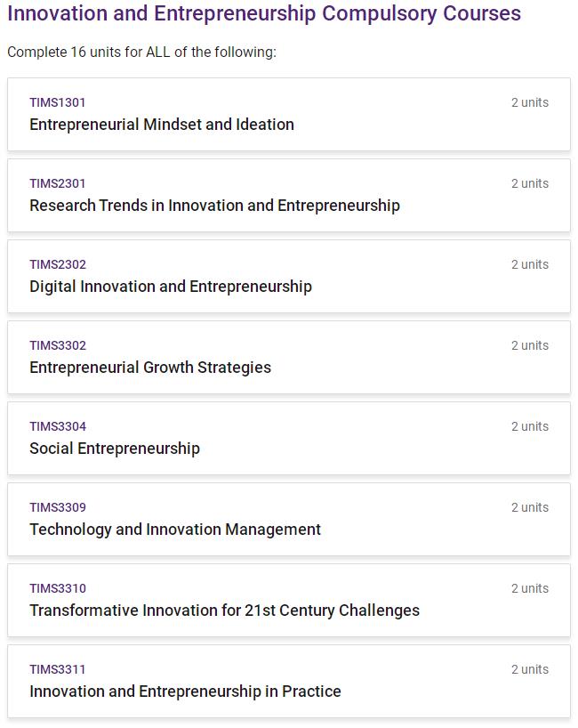The width and height of the screenshot is (578, 728).
Task: View the Entrepreneurial Growth Strategies course
Action: click(149, 368)
